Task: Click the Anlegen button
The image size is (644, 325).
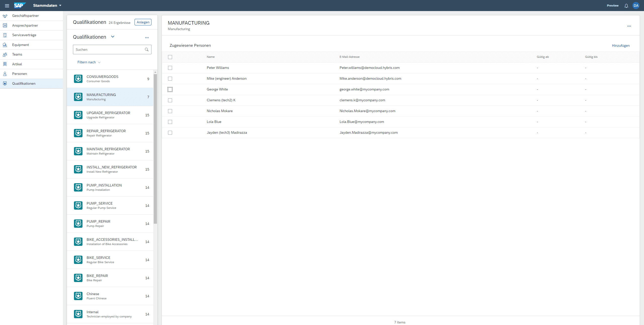Action: [143, 22]
